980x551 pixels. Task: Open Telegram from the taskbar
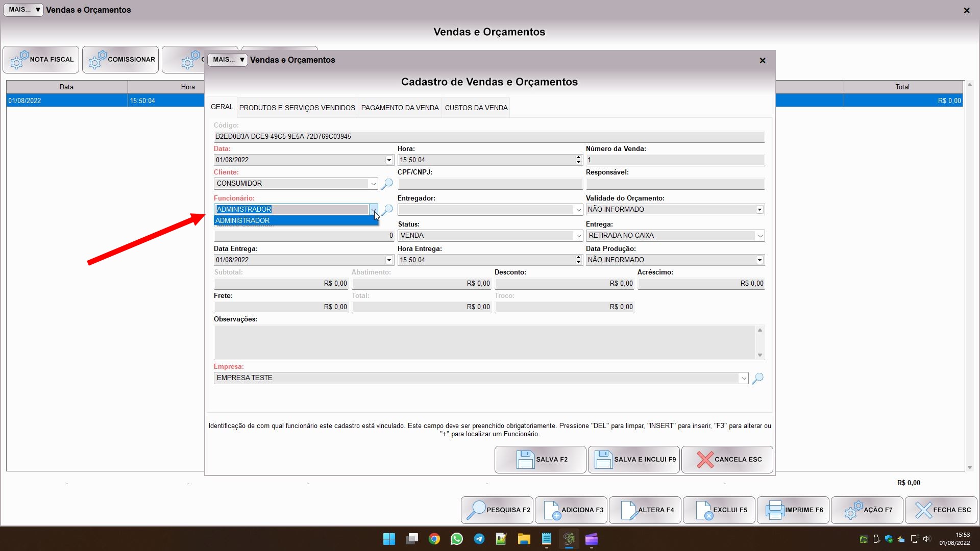[479, 539]
